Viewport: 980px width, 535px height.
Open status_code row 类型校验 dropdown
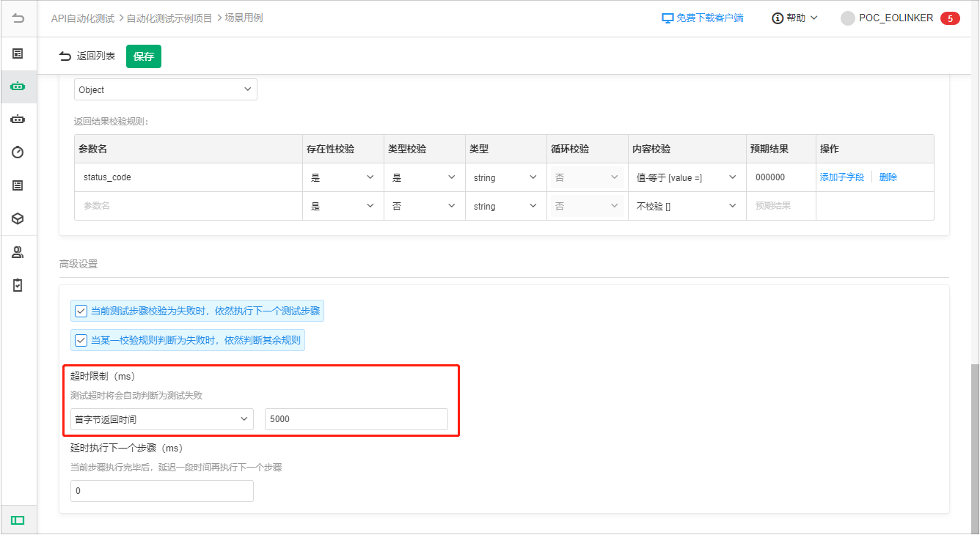tap(424, 177)
